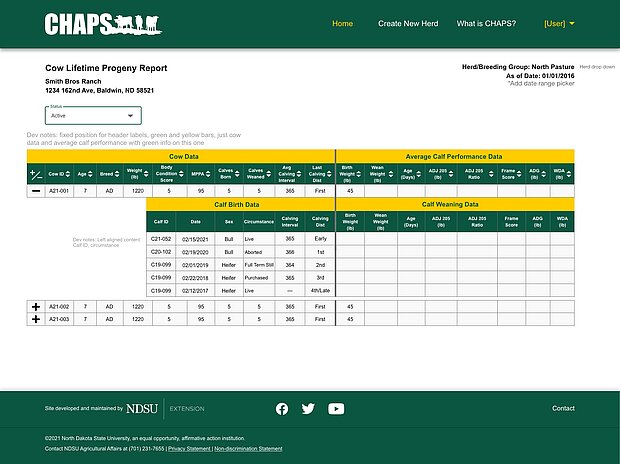Screen dimensions: 620x464
Task: Click calf ID C21-052 cell
Action: click(160, 239)
